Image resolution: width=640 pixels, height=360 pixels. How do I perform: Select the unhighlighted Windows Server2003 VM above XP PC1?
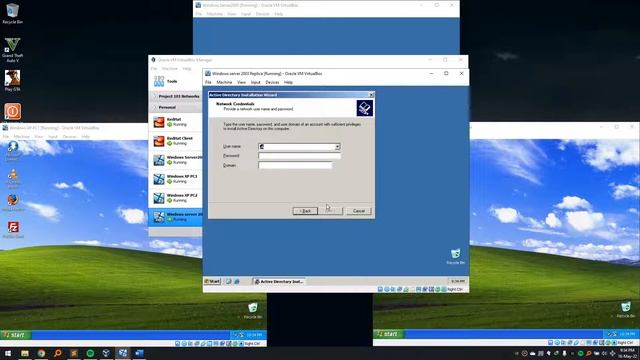tap(176, 160)
